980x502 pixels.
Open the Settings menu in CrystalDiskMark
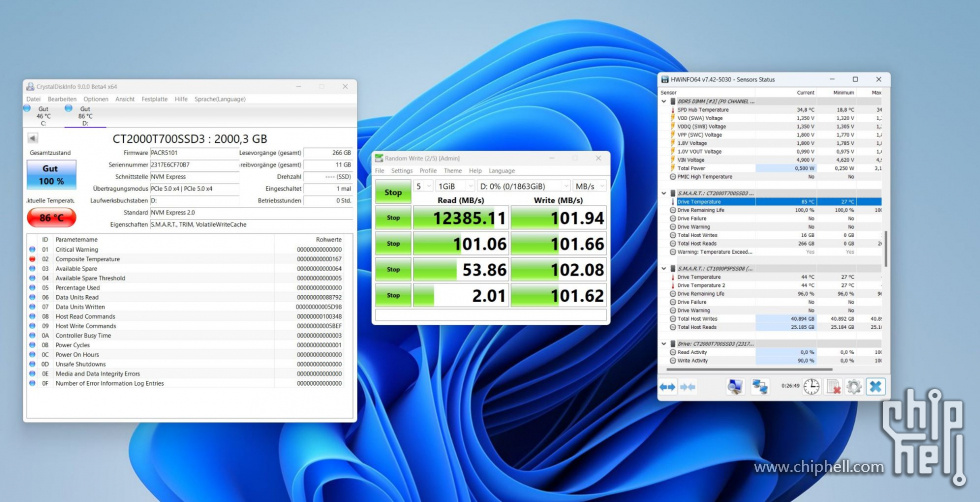[402, 171]
